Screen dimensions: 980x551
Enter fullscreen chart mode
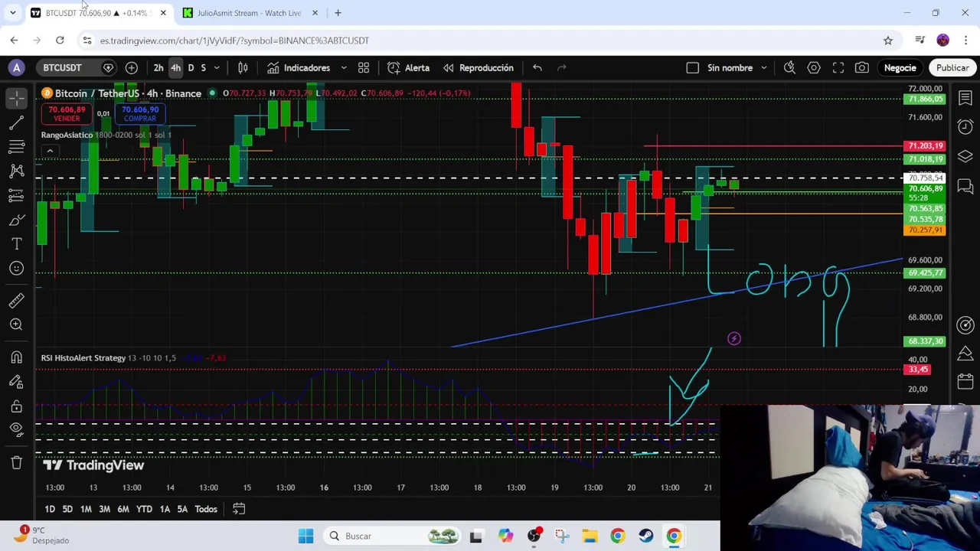838,68
